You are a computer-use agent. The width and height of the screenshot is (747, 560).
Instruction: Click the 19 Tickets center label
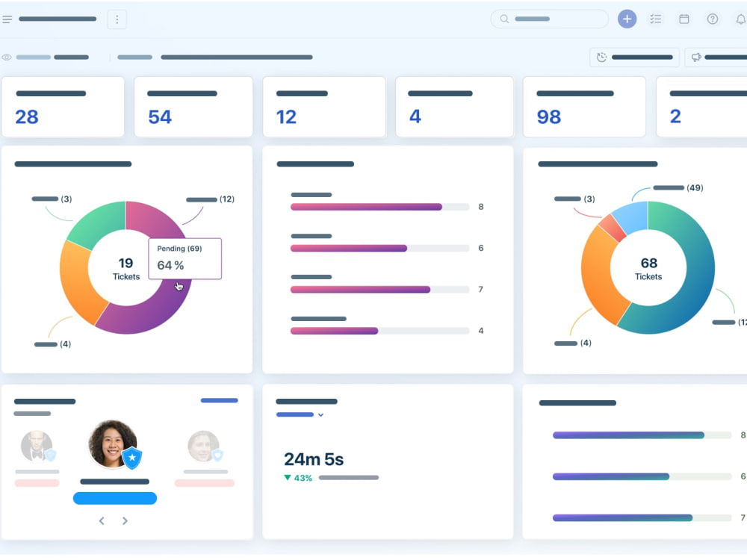coord(125,269)
